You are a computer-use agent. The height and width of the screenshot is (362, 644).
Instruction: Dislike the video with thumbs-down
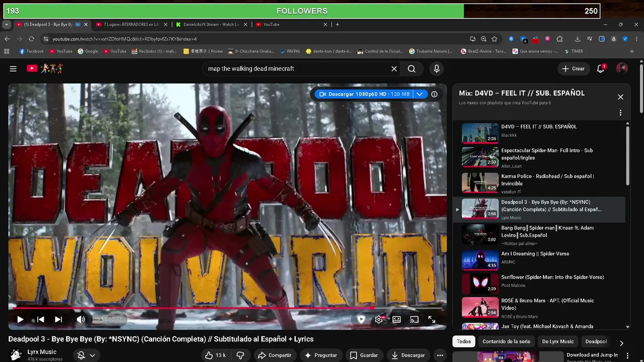[240, 355]
